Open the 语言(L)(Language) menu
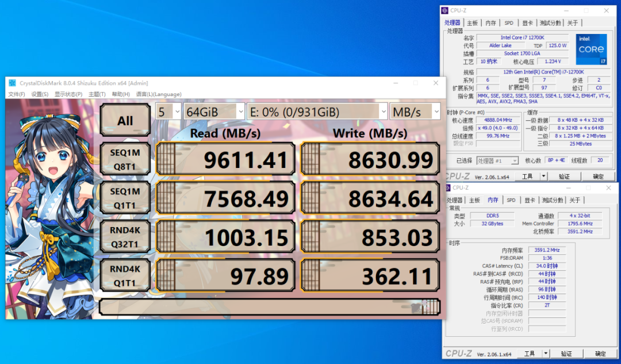Screen dimensions: 621x364 click(x=159, y=94)
